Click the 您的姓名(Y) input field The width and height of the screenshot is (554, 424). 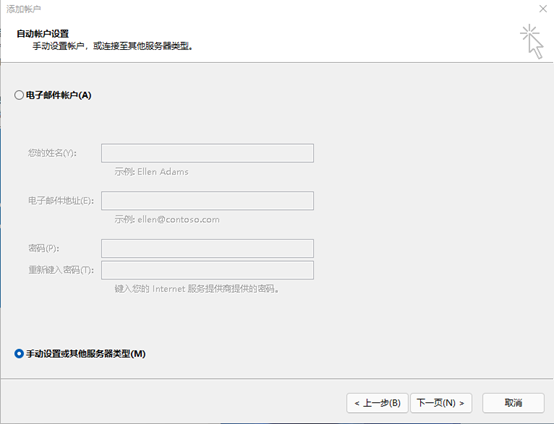(207, 153)
